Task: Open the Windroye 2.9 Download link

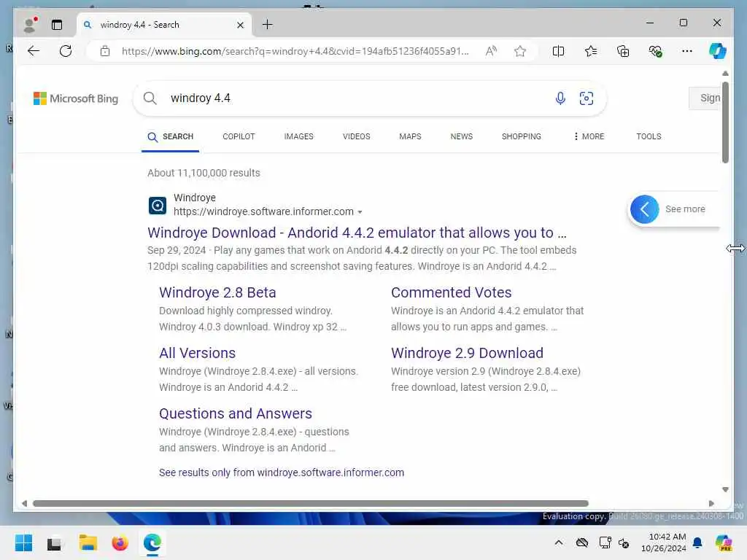Action: click(x=467, y=353)
